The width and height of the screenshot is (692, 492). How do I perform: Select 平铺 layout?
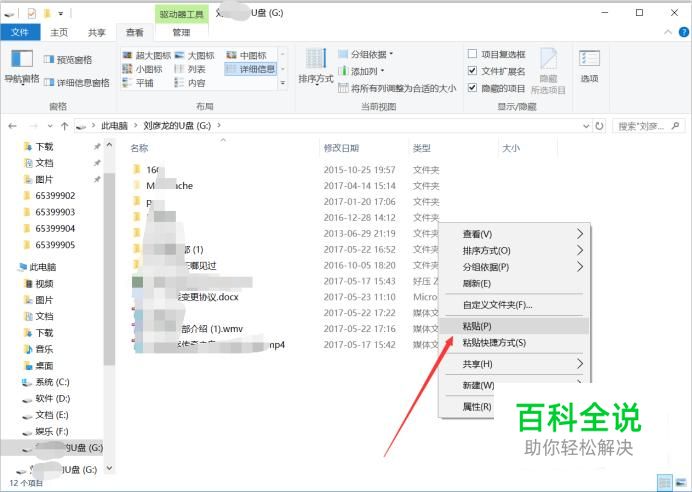[138, 83]
